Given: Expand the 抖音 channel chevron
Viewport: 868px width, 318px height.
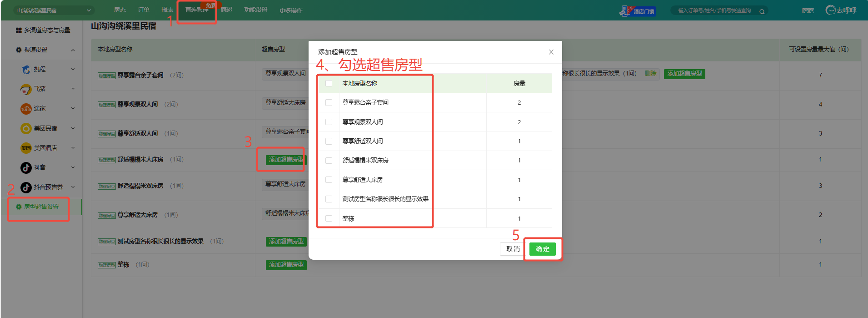Looking at the screenshot, I should coord(73,167).
